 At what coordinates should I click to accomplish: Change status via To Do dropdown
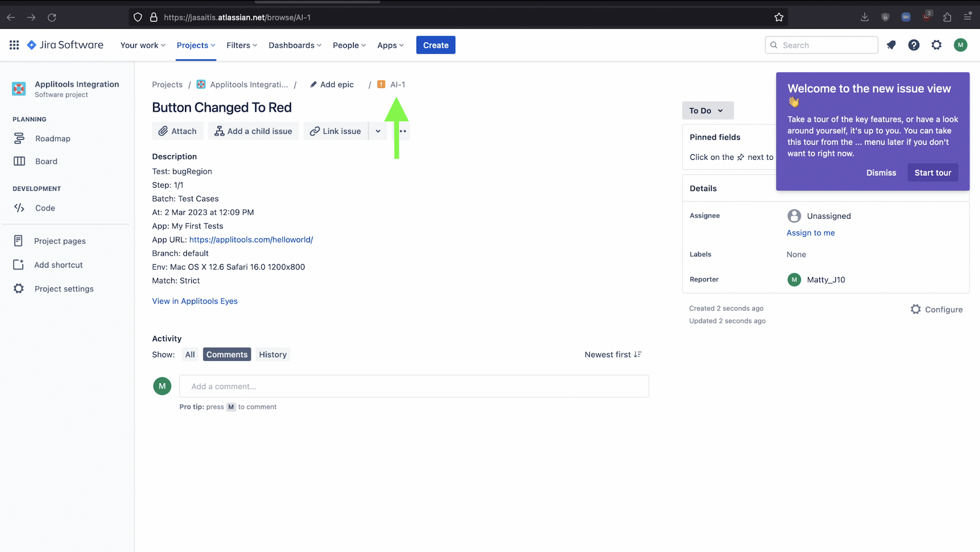click(707, 110)
